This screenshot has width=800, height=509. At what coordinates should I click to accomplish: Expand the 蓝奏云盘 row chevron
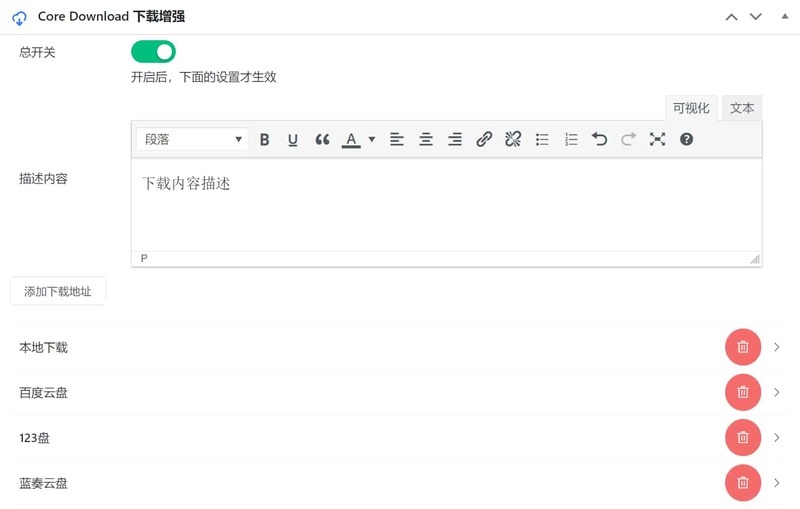pyautogui.click(x=777, y=482)
